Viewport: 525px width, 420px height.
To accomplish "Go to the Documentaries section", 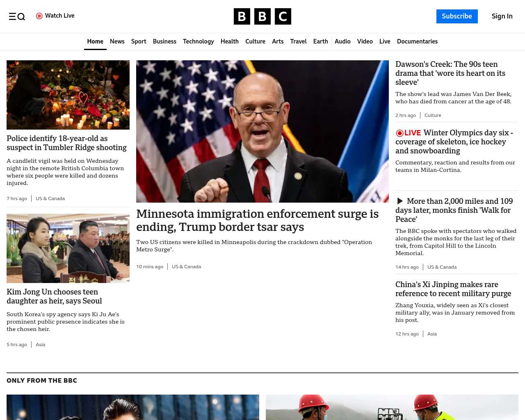I will click(x=417, y=41).
